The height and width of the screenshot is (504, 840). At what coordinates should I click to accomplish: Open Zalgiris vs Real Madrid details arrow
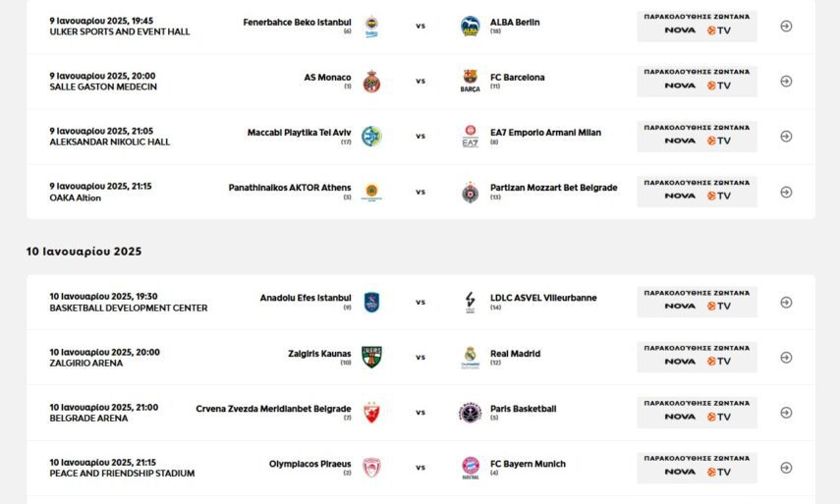786,358
